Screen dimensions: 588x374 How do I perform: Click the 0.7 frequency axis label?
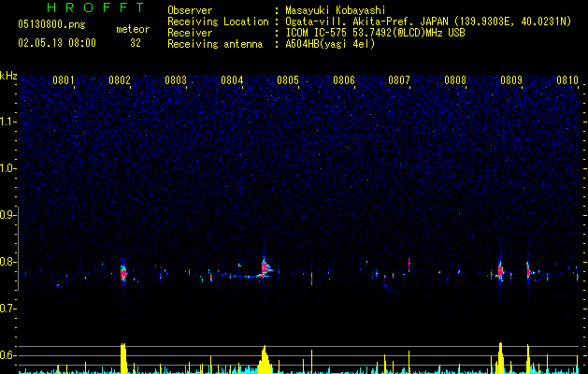click(x=7, y=309)
